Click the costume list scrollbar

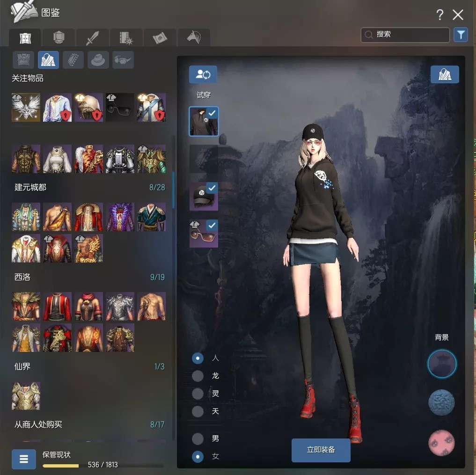tap(173, 190)
